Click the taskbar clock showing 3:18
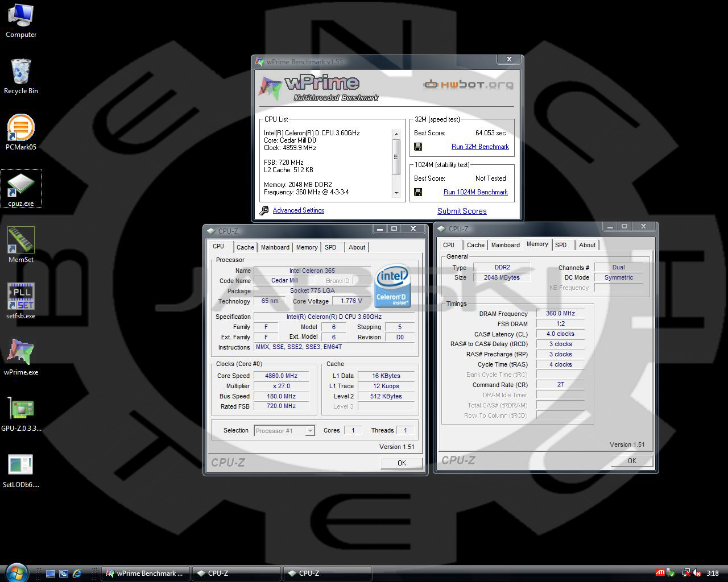 (x=713, y=573)
